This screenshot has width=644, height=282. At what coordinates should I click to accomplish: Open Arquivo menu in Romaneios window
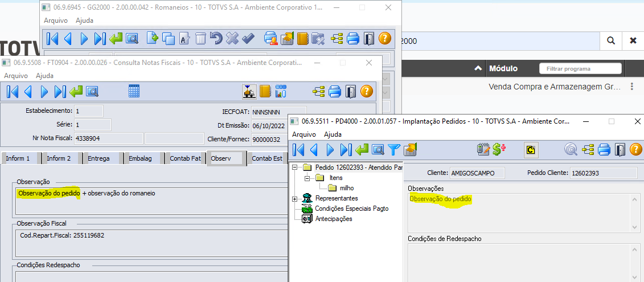56,20
